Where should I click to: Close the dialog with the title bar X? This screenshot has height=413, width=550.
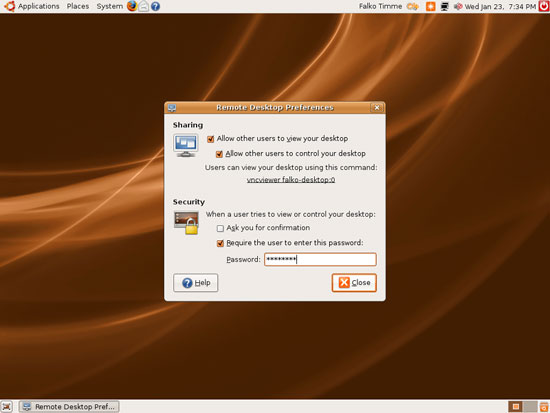[x=377, y=107]
